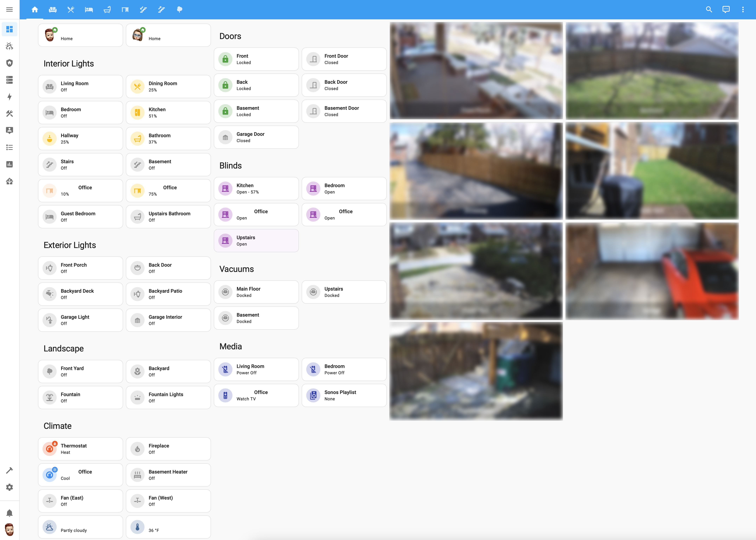Click the user profile avatar in the sidebar

9,529
